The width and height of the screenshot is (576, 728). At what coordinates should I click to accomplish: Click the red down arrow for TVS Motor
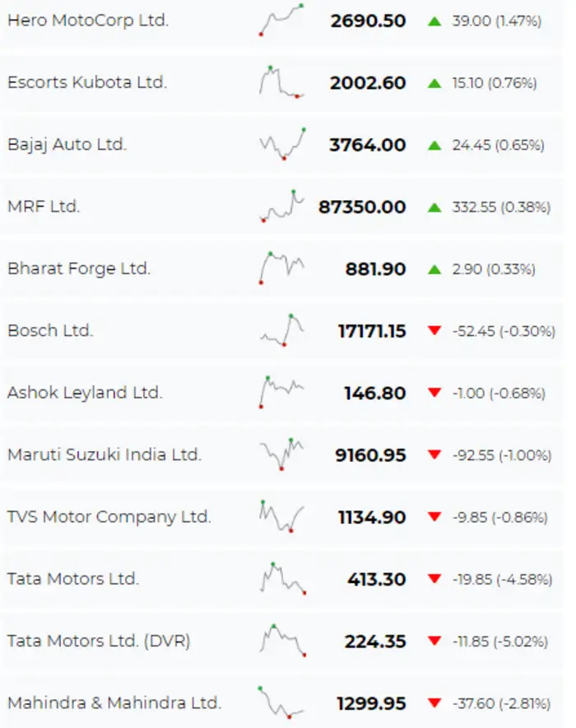[x=434, y=517]
